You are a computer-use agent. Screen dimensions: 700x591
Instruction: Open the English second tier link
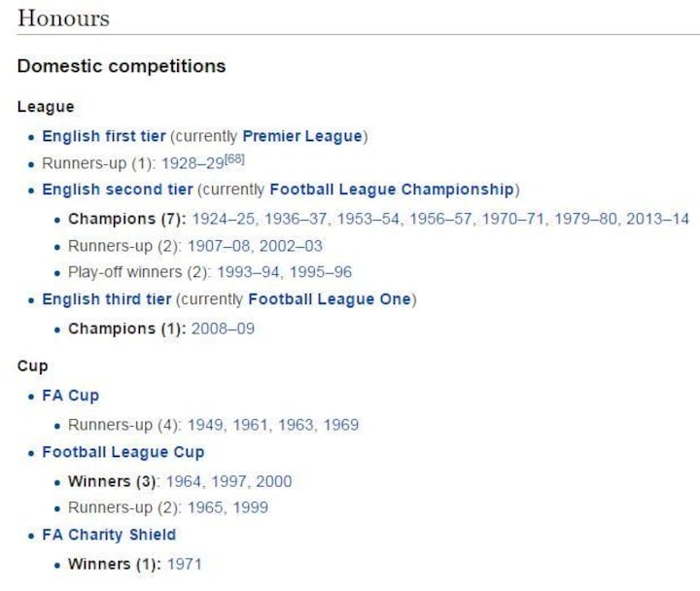pyautogui.click(x=117, y=189)
